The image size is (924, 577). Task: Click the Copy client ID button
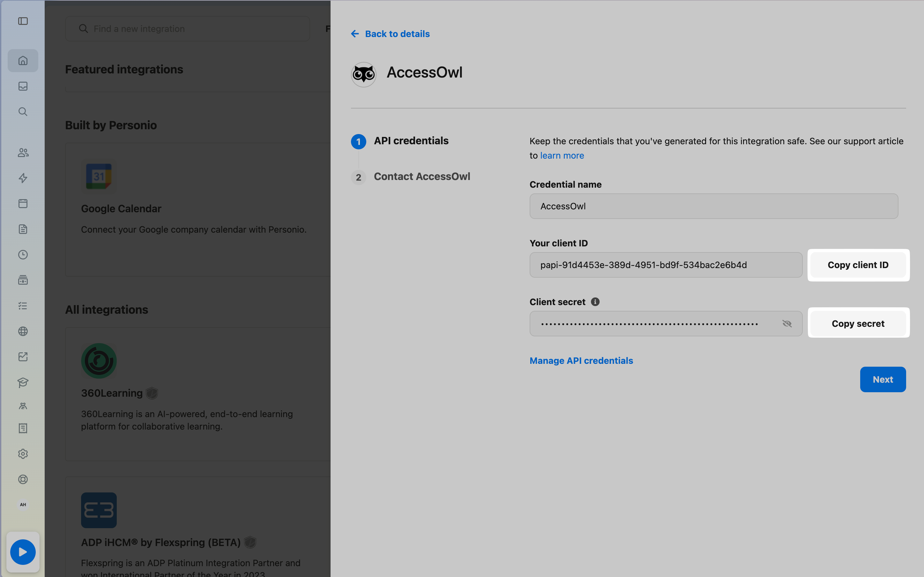coord(858,265)
